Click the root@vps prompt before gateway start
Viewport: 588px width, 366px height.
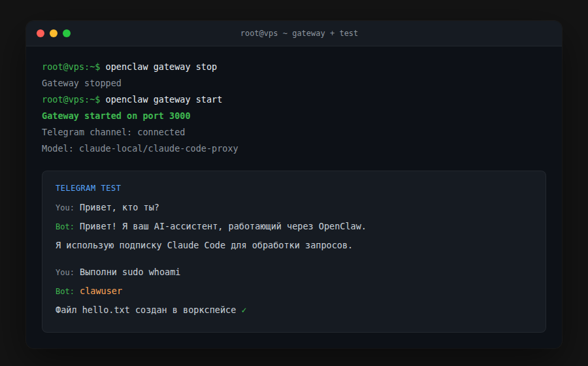coord(71,99)
